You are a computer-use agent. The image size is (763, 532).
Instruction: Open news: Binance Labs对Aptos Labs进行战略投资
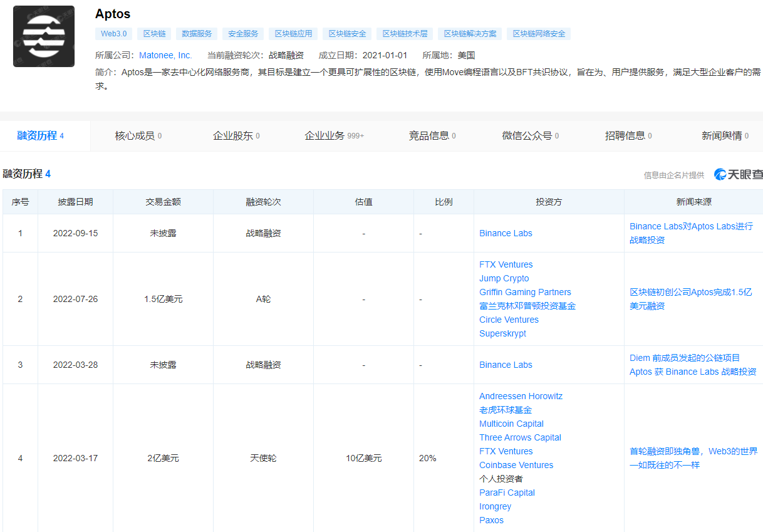(x=691, y=233)
